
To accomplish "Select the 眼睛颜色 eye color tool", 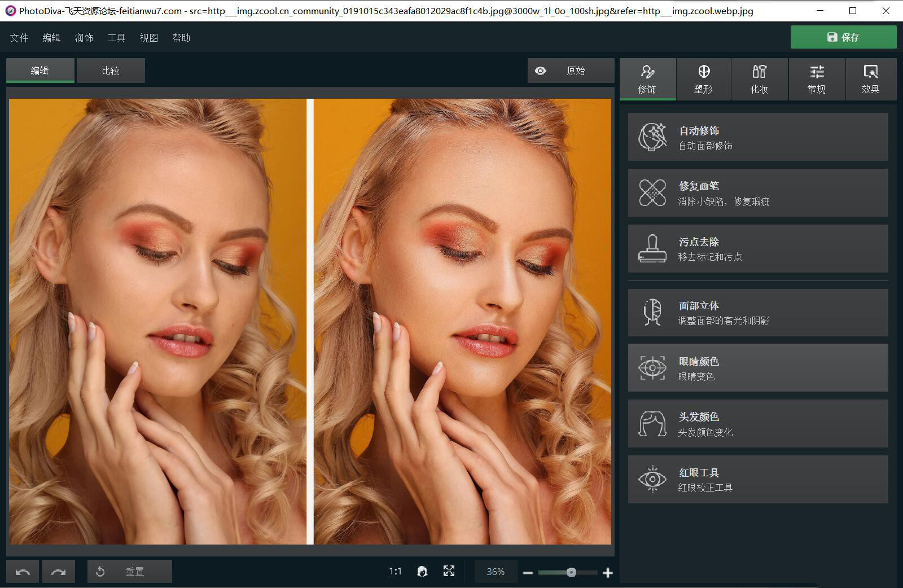I will point(758,367).
